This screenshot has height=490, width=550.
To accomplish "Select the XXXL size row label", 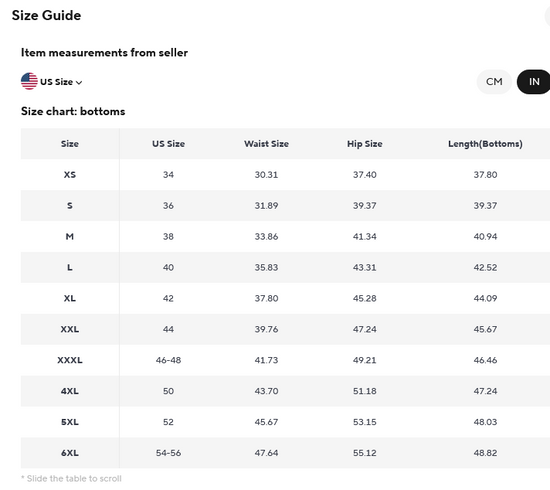I will [70, 360].
